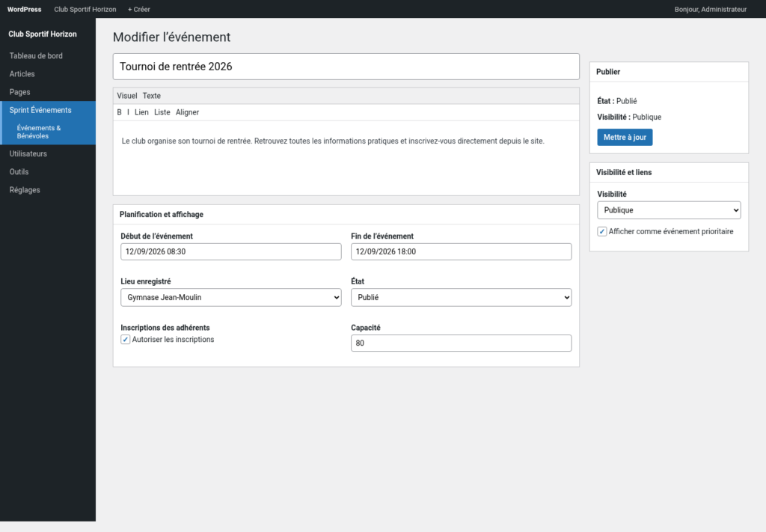Focus the event title field 'Tournoi de rentrée 2026'
Image resolution: width=766 pixels, height=532 pixels.
pyautogui.click(x=346, y=67)
